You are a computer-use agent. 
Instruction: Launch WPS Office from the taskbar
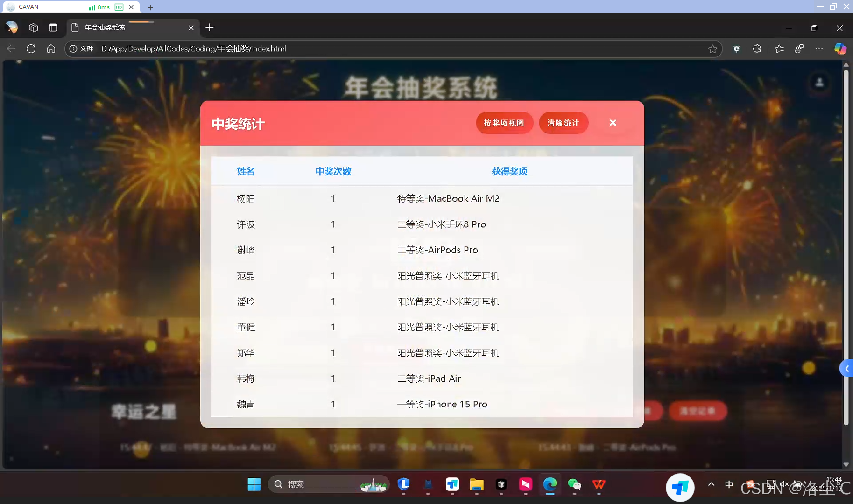599,485
